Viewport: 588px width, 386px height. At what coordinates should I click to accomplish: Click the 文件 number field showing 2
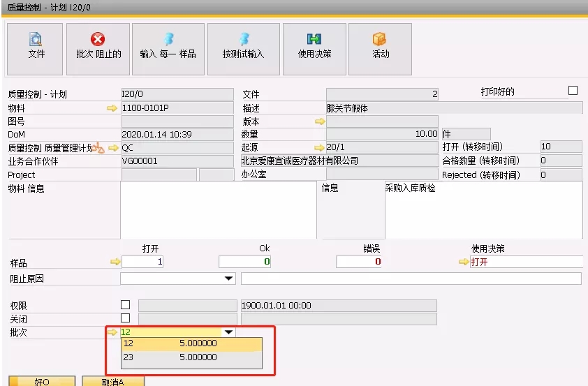(x=382, y=94)
